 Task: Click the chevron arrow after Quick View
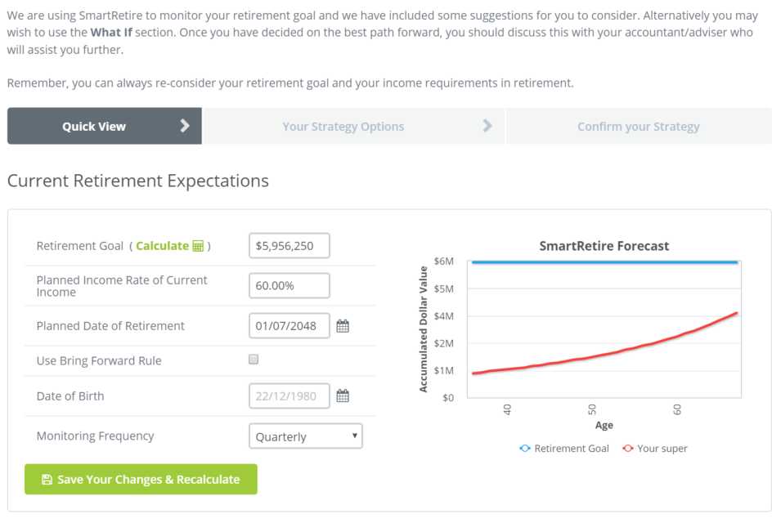pos(185,126)
